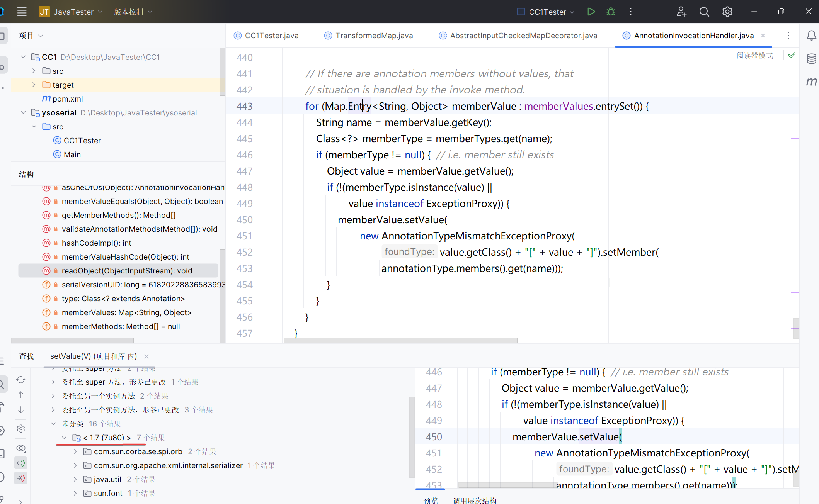Collapse the 1.7 (7u80) results node
This screenshot has height=504, width=819.
[64, 438]
